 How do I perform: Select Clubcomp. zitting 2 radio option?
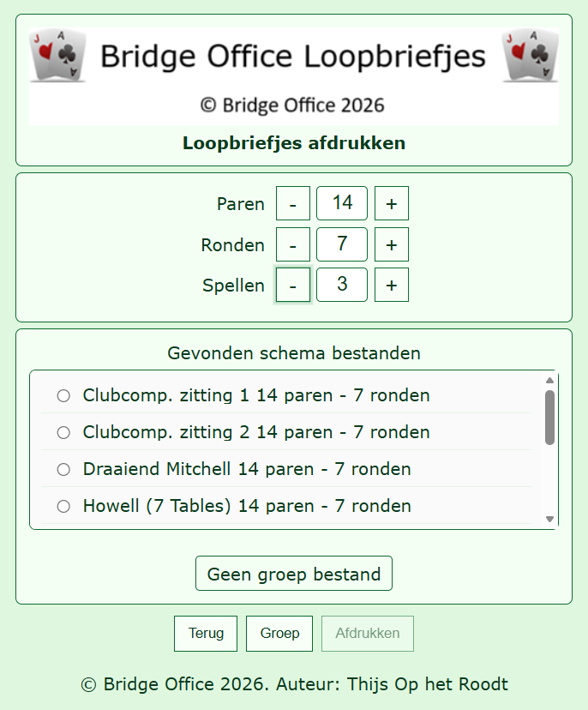coord(63,432)
